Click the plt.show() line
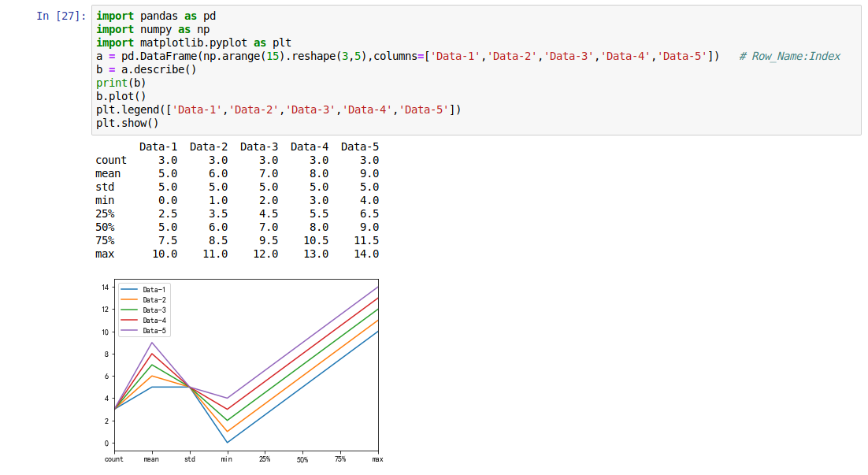 (128, 123)
